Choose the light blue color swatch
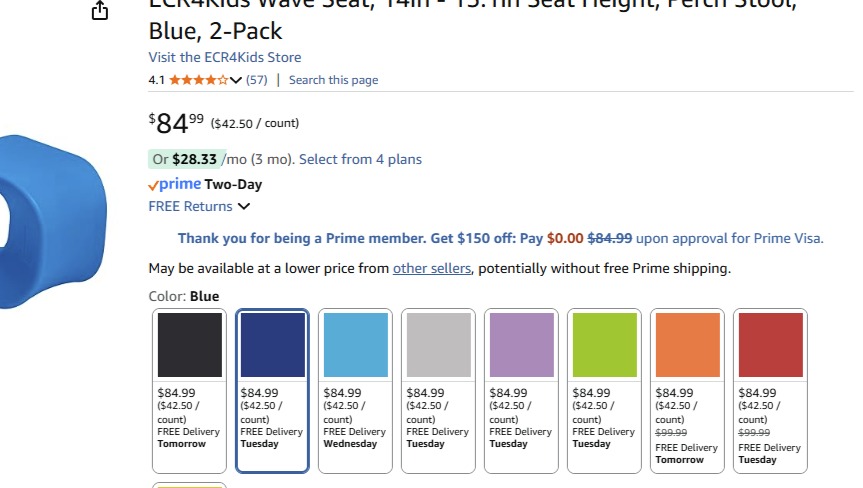 pyautogui.click(x=356, y=345)
